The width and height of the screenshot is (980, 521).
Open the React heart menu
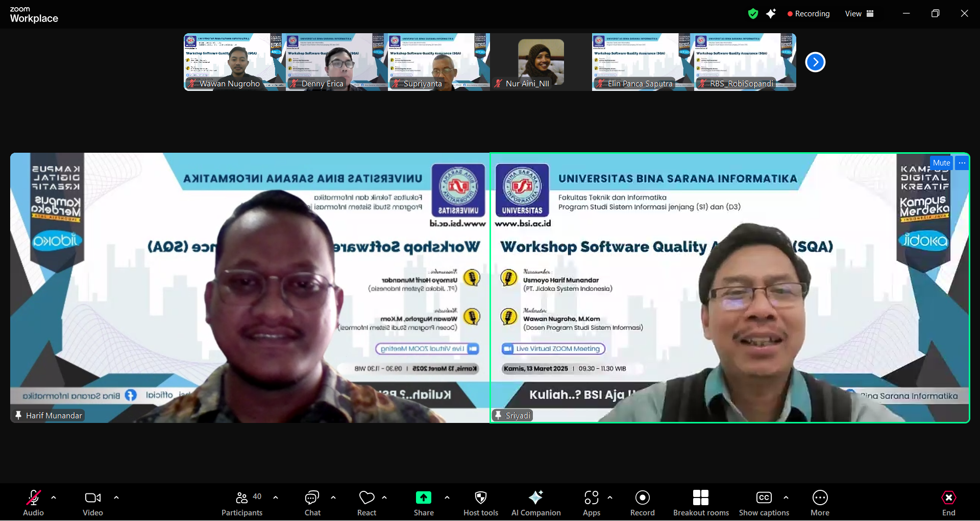click(366, 503)
